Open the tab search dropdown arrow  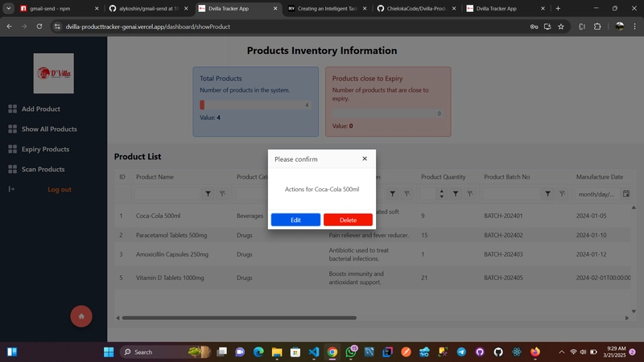[x=8, y=8]
